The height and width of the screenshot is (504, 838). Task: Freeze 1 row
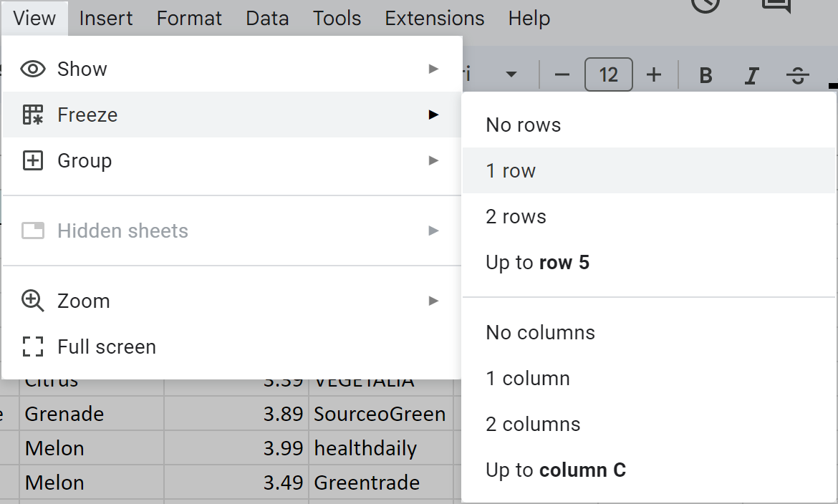pyautogui.click(x=511, y=170)
